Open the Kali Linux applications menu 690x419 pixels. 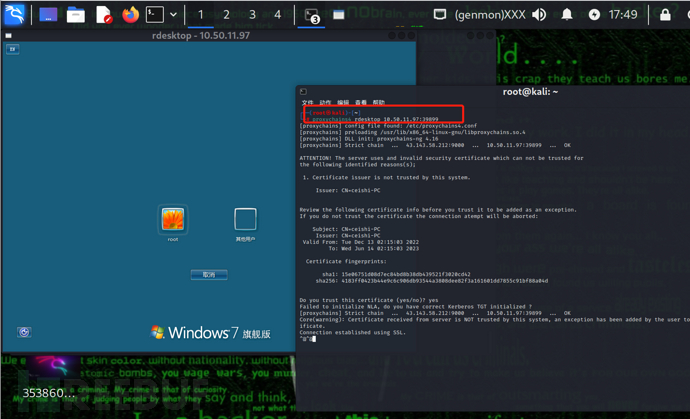tap(14, 15)
